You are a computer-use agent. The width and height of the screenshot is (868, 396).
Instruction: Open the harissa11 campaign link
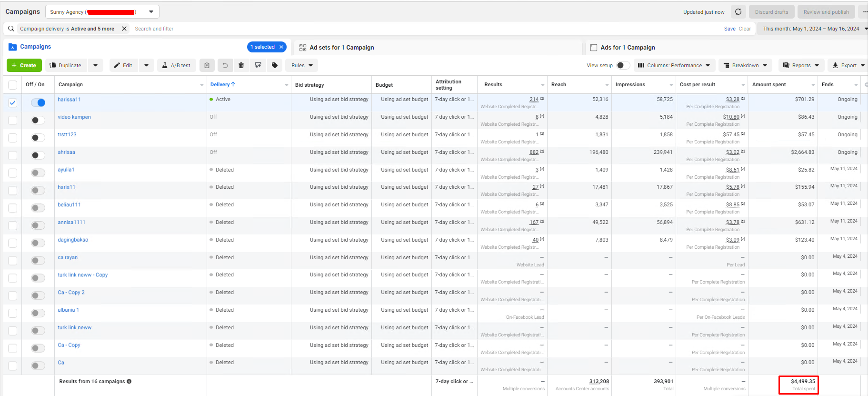(x=69, y=100)
